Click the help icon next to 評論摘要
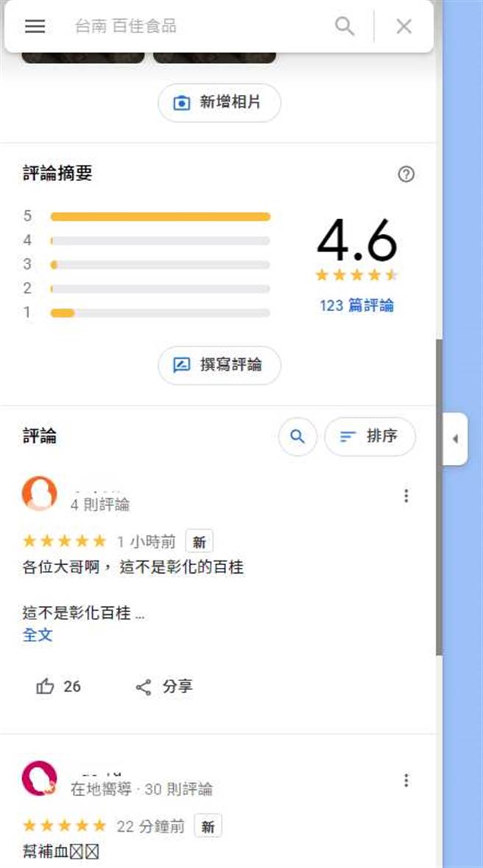This screenshot has width=483, height=868. click(x=407, y=175)
